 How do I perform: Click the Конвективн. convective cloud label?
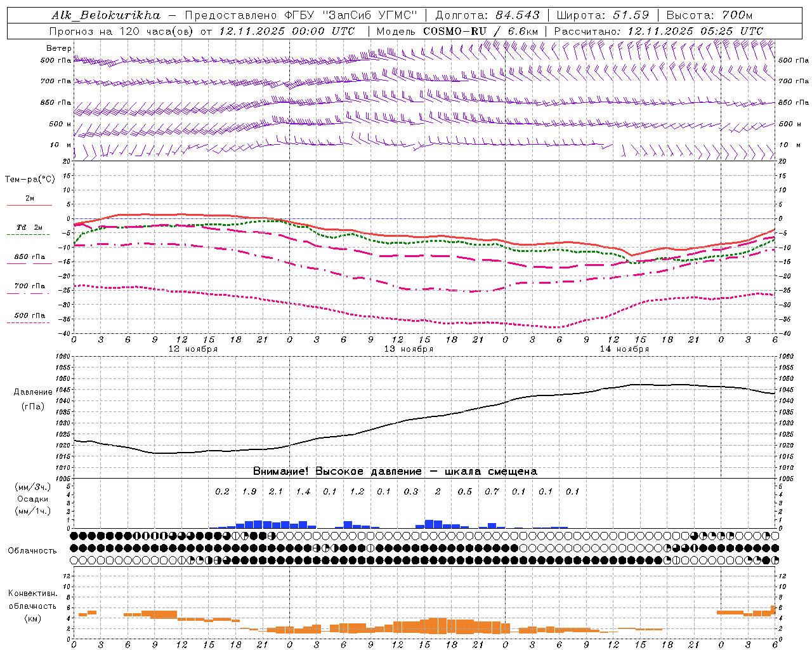pyautogui.click(x=32, y=594)
